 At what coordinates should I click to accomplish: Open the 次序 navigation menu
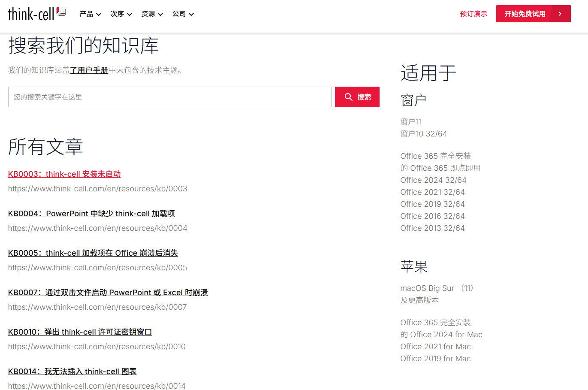(121, 14)
